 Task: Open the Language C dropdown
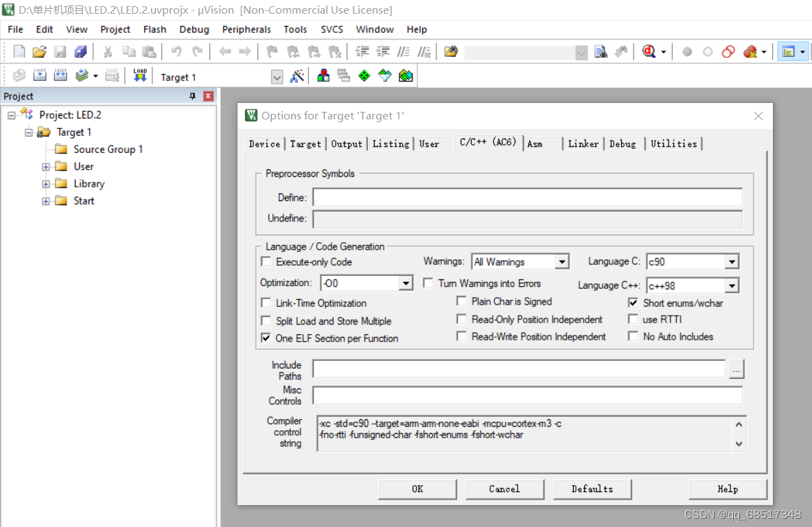[x=731, y=262]
